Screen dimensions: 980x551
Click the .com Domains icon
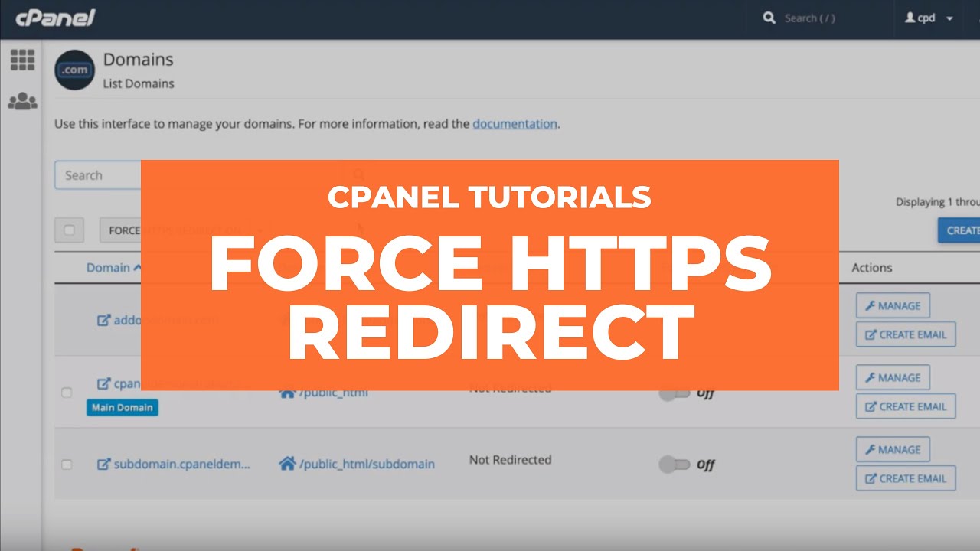tap(74, 70)
